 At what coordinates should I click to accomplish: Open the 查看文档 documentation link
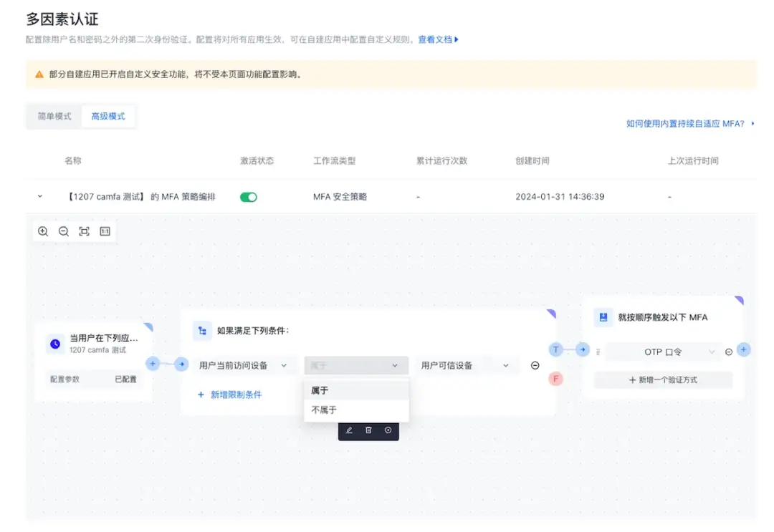coord(438,39)
